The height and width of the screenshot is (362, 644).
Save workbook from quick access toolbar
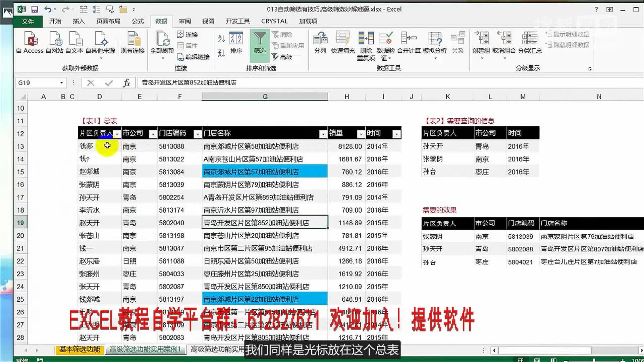coord(35,9)
